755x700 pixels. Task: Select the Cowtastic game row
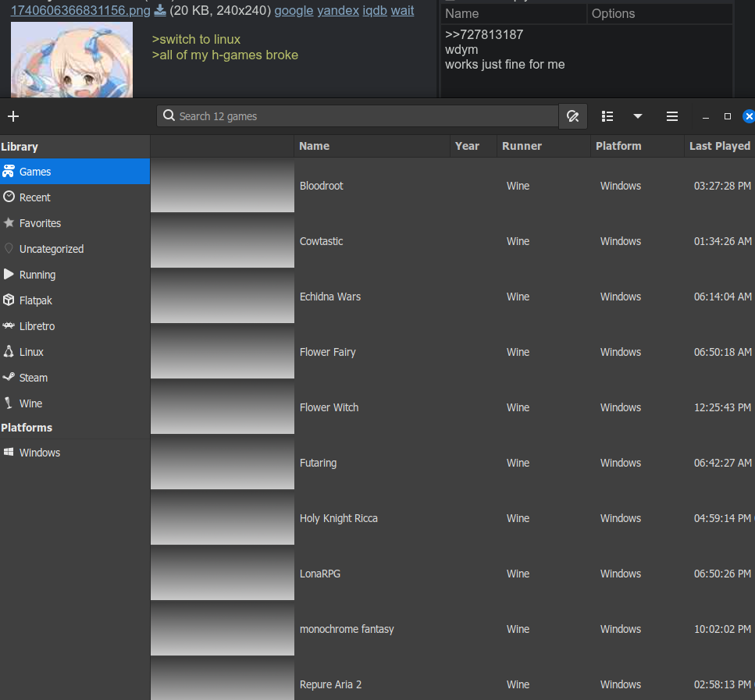coord(453,240)
